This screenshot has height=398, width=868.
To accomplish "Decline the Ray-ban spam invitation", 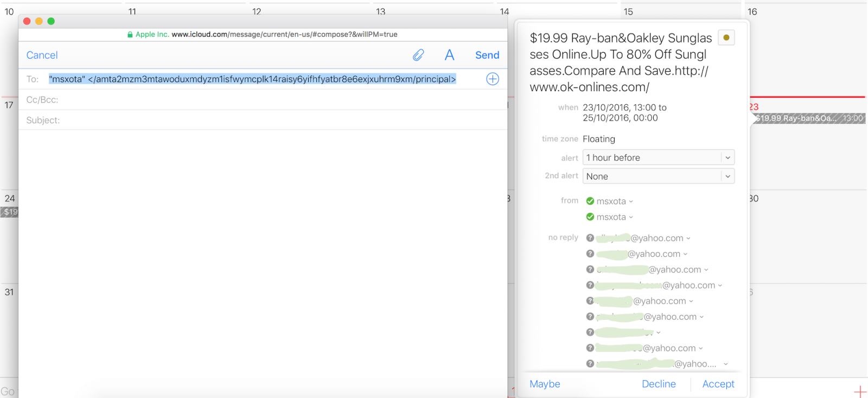I will click(659, 384).
